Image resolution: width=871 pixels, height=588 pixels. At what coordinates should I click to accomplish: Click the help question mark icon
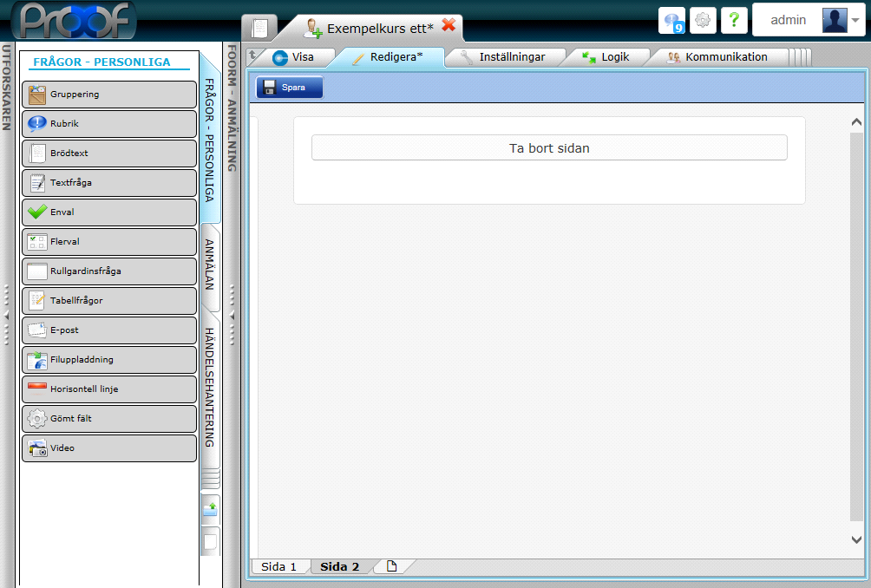pos(734,20)
